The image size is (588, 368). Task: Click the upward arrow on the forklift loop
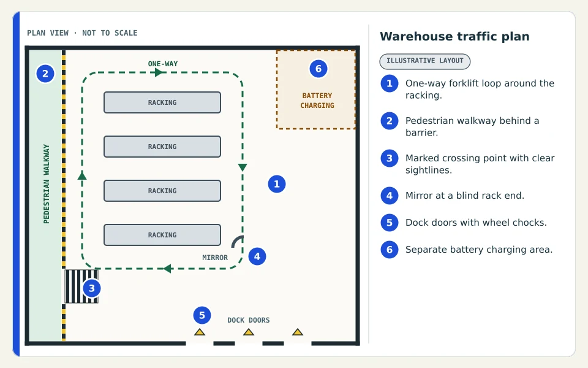click(x=82, y=175)
